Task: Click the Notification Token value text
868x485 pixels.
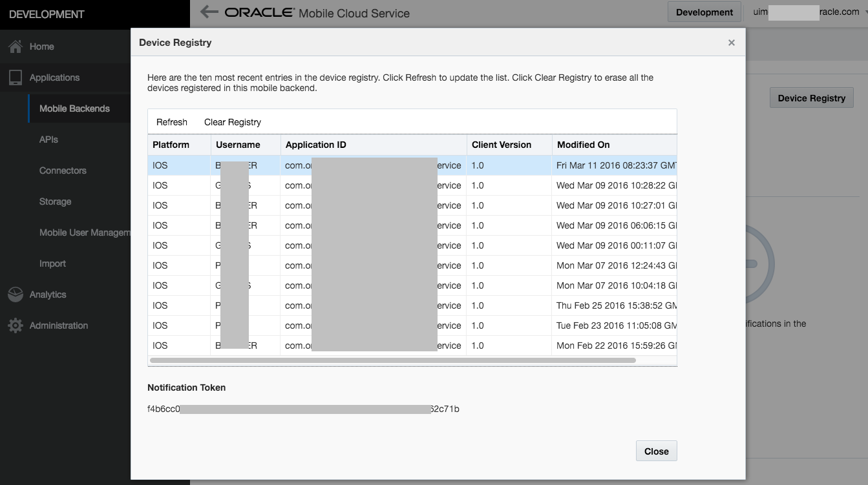Action: coord(303,409)
